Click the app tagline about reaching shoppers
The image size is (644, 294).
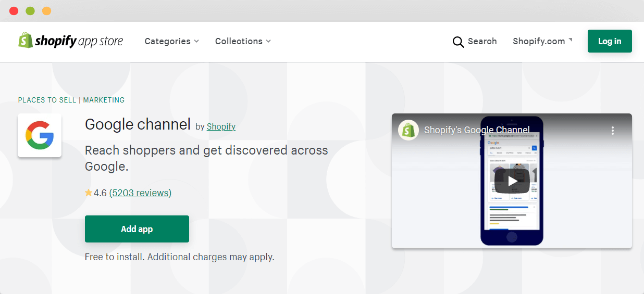coord(206,158)
